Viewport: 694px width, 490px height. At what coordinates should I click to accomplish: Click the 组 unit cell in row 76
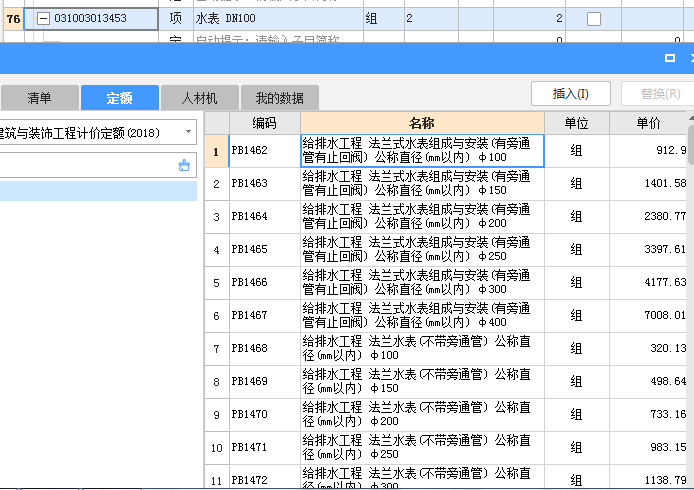[384, 19]
